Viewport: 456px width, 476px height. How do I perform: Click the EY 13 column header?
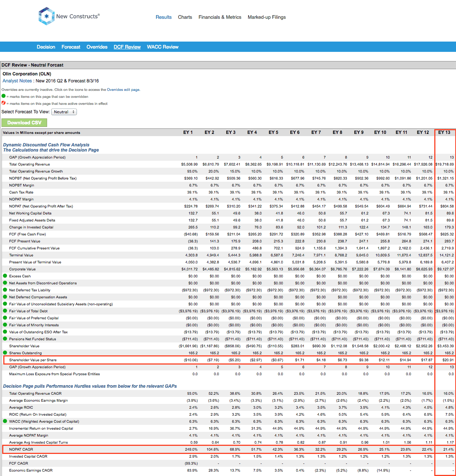(444, 132)
